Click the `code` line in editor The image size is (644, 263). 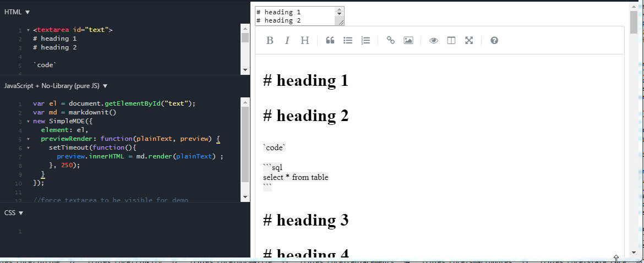point(274,147)
